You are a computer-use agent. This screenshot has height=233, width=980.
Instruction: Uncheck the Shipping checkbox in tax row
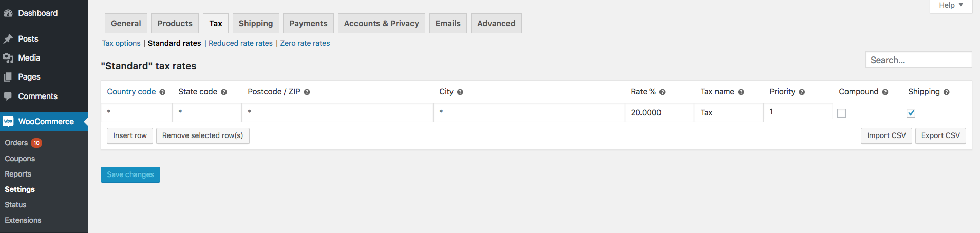pos(911,113)
